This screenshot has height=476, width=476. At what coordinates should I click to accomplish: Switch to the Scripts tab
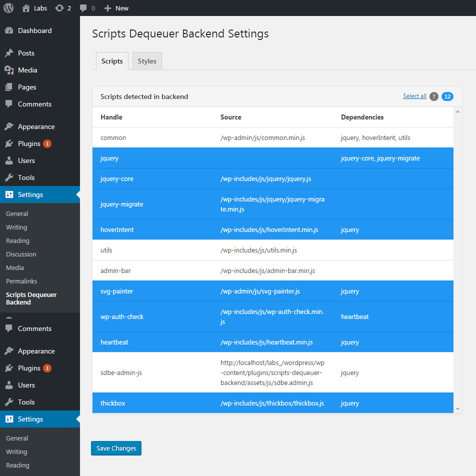112,61
